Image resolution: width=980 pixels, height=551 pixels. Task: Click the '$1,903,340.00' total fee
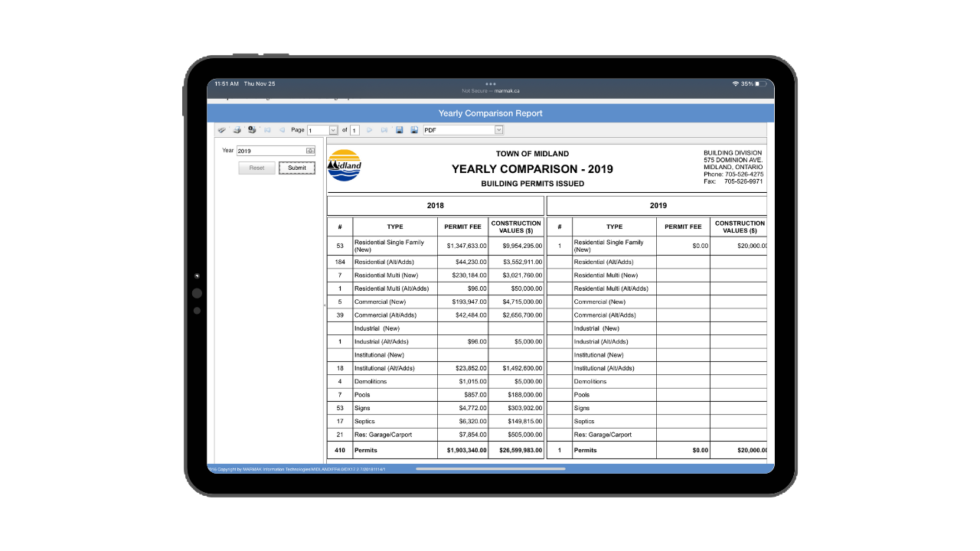click(x=467, y=450)
